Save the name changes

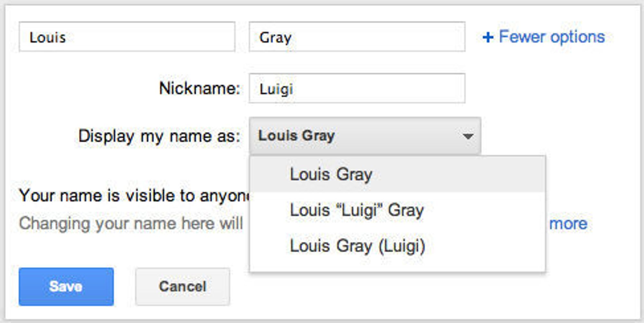pos(66,287)
